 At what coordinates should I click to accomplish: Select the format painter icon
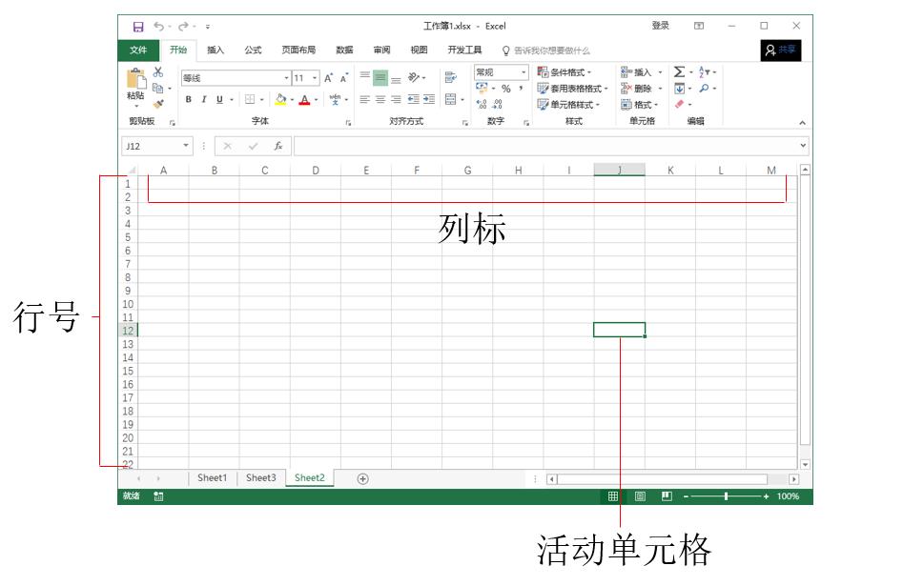pyautogui.click(x=157, y=101)
